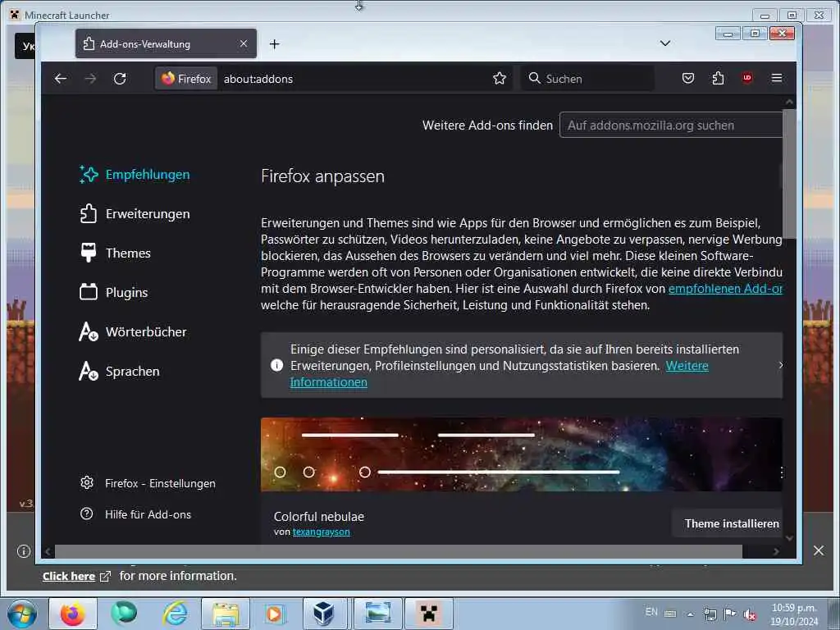Click the Empfehlungen sparkle icon
840x630 pixels.
[x=89, y=174]
